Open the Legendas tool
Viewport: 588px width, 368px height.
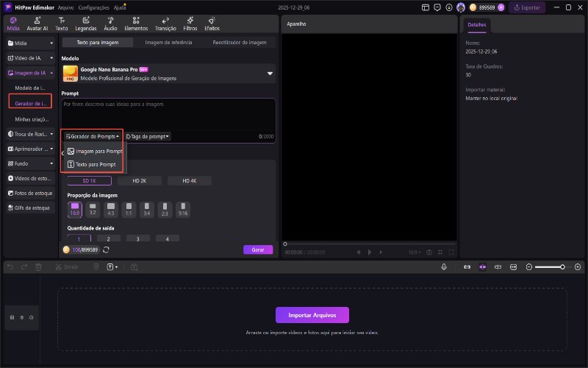click(x=86, y=24)
